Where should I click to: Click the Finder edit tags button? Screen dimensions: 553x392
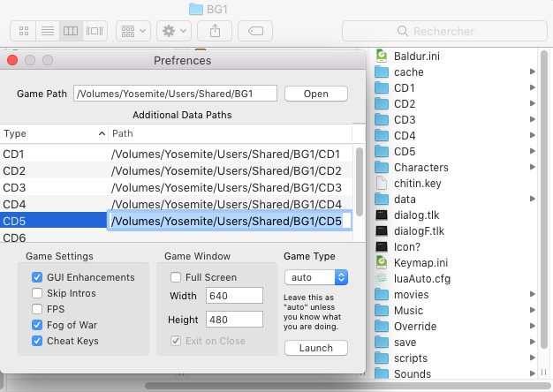pos(255,31)
